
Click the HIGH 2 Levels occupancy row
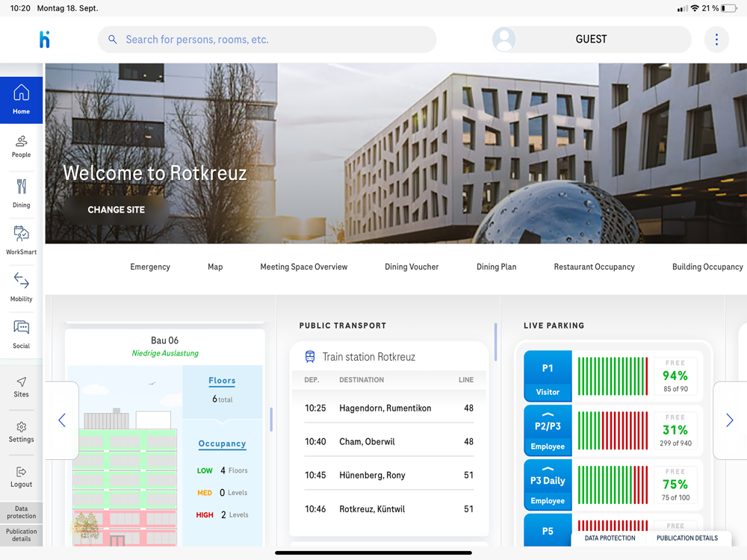pyautogui.click(x=222, y=514)
